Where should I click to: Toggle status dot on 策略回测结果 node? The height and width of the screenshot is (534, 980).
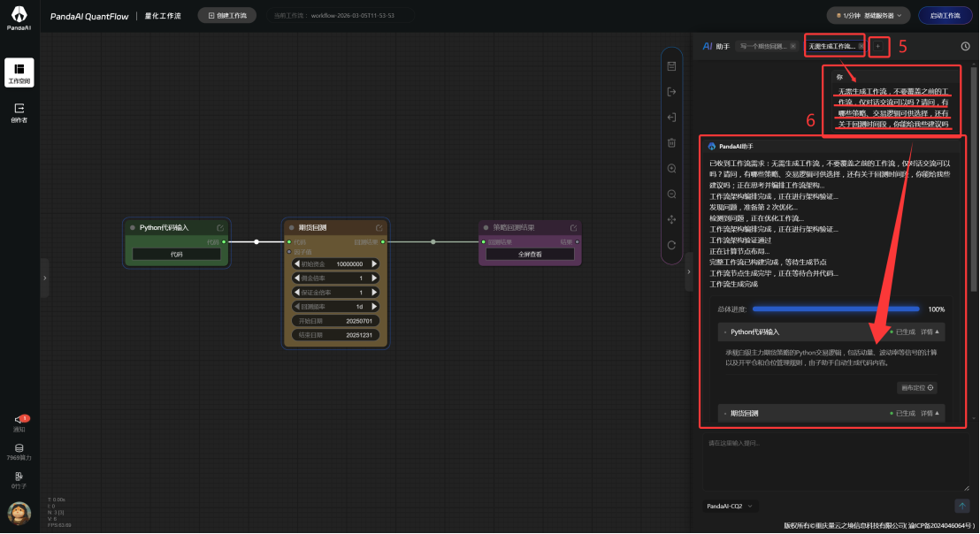pos(486,228)
